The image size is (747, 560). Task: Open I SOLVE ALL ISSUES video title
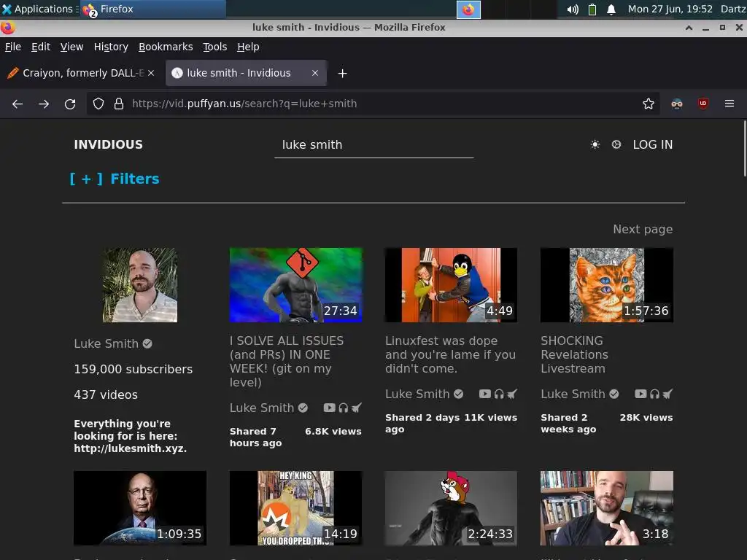click(286, 362)
